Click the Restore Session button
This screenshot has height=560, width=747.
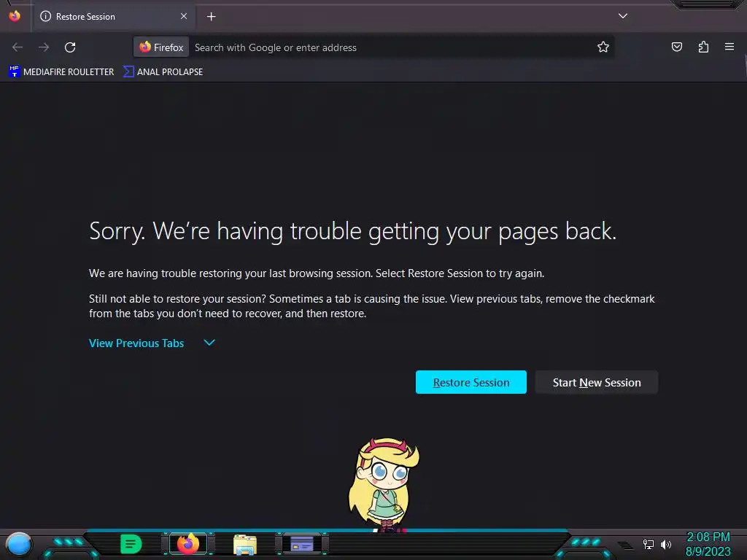click(471, 382)
